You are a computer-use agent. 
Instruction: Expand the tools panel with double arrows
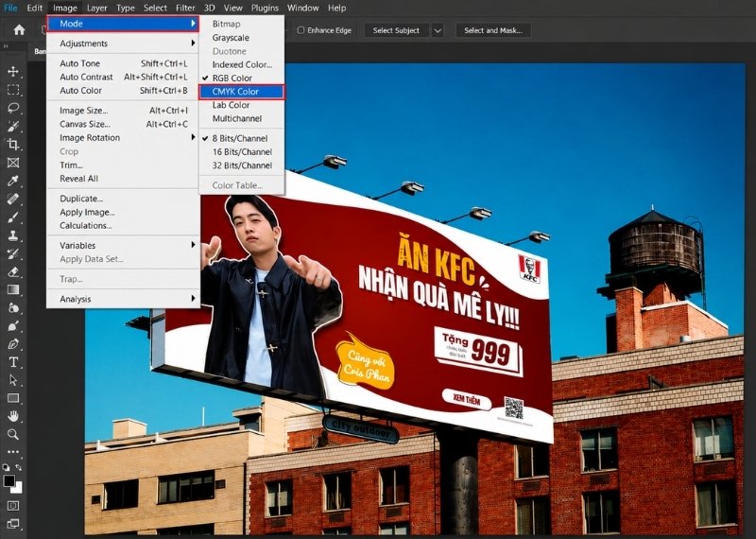(x=6, y=46)
